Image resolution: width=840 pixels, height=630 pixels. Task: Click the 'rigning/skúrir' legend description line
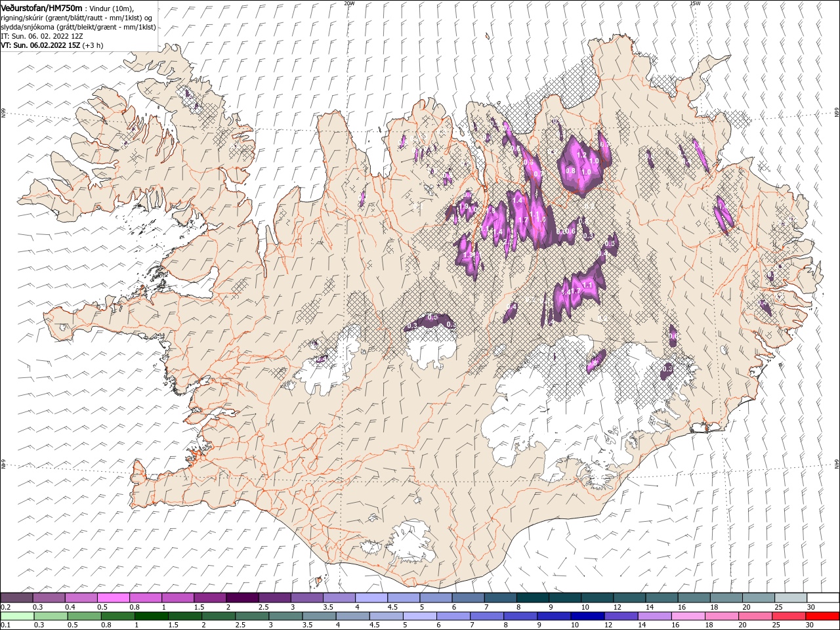tap(77, 18)
